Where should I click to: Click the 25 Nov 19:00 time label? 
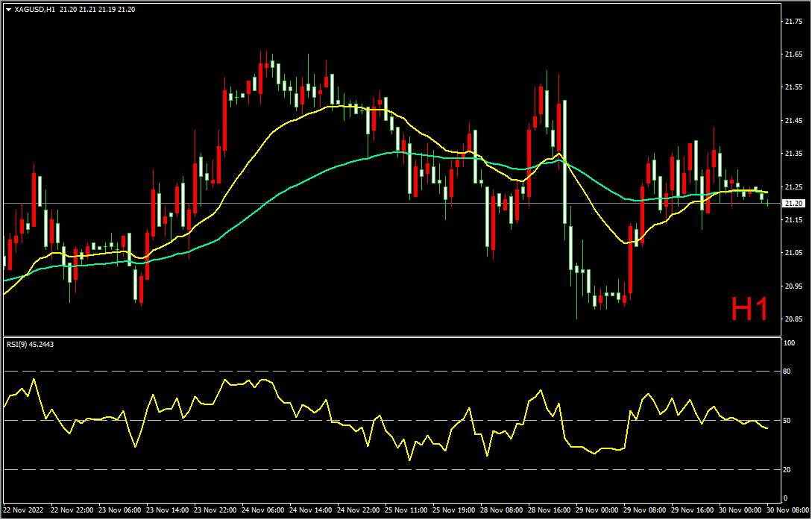(x=453, y=510)
